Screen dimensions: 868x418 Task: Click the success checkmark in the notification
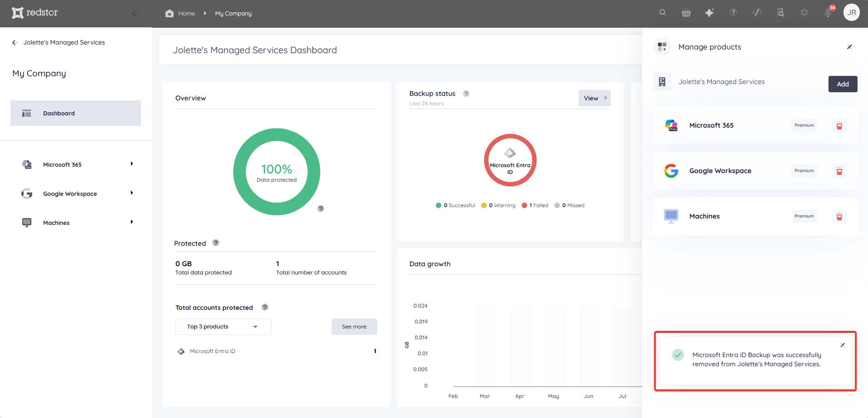coord(678,355)
